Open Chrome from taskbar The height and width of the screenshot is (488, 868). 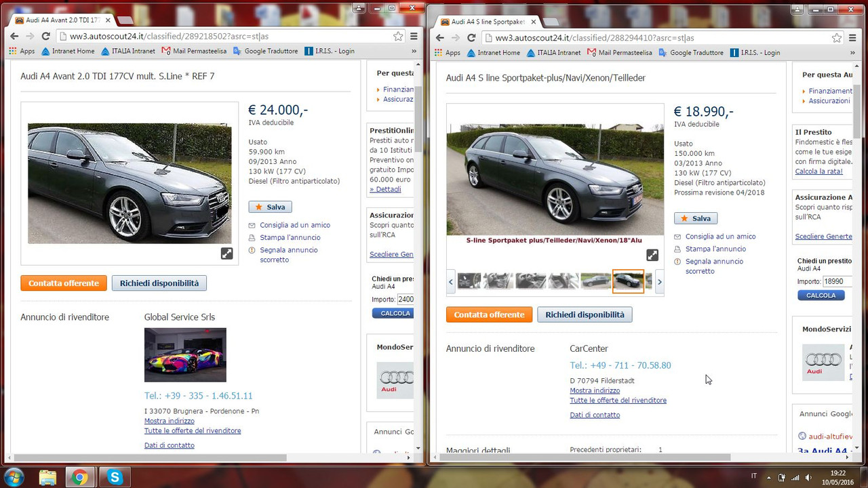tap(79, 477)
